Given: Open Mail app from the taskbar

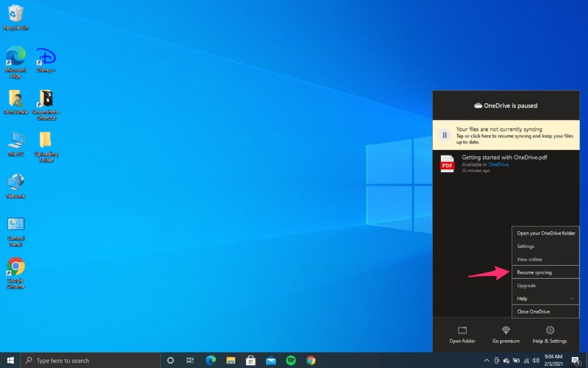Looking at the screenshot, I should point(270,361).
